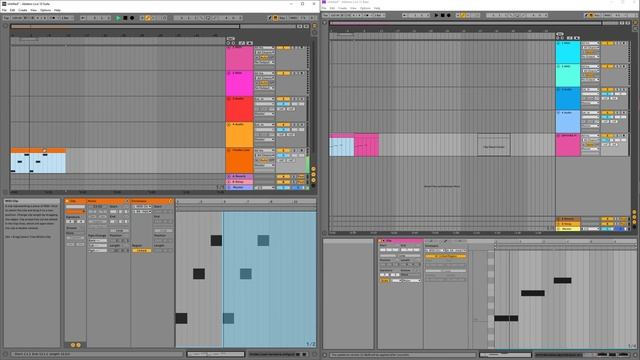The width and height of the screenshot is (640, 360).
Task: Open Create menu in left window
Action: [22, 10]
